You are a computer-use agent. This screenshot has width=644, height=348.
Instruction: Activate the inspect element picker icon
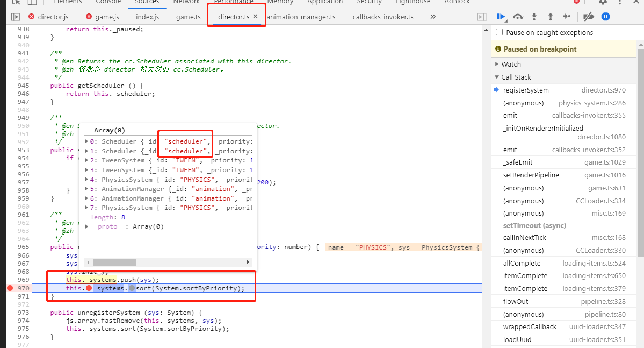tap(17, 2)
